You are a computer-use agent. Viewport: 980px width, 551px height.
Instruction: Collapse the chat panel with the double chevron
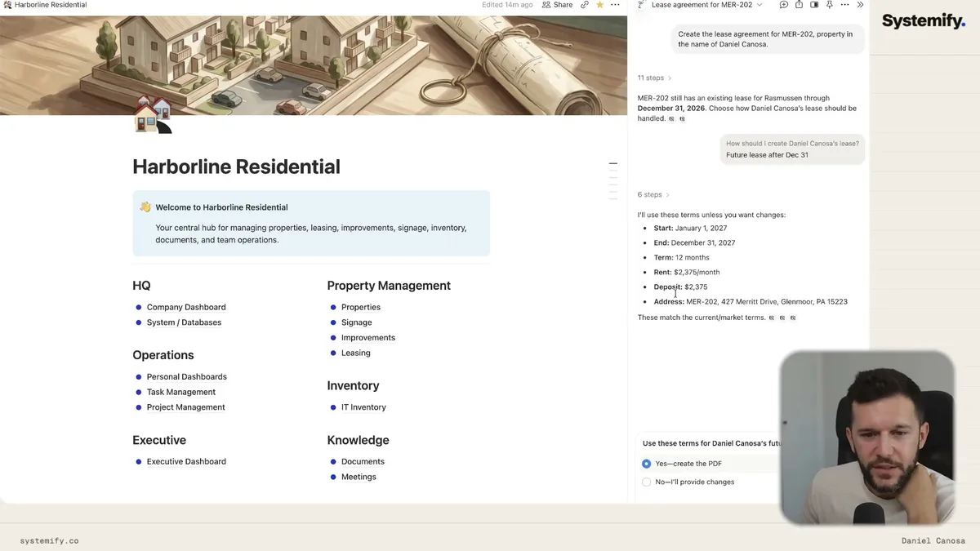pos(860,5)
